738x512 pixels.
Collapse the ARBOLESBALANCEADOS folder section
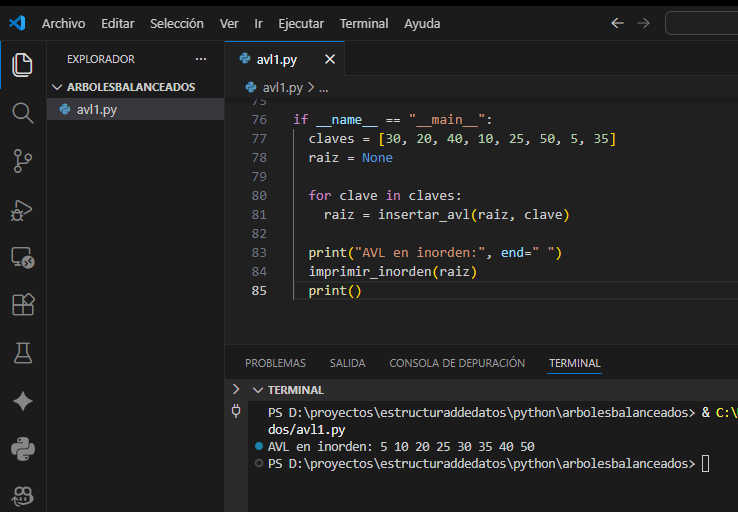(x=57, y=87)
